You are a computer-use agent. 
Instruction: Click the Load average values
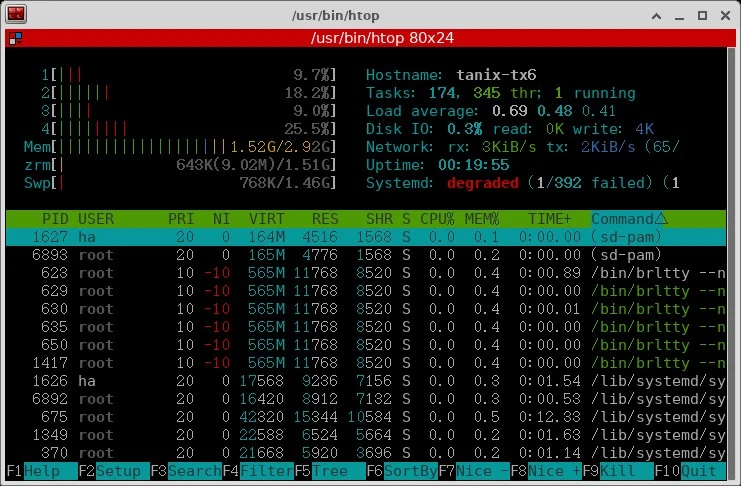(x=553, y=111)
